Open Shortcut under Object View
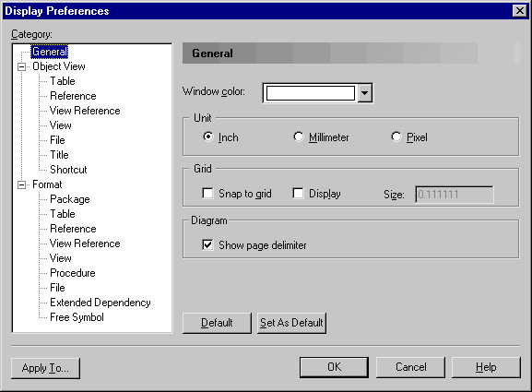Image resolution: width=532 pixels, height=392 pixels. [x=68, y=170]
